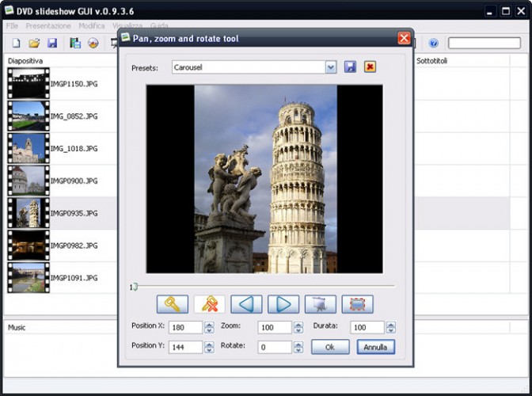Click the Position Y spinner arrows

[x=209, y=347]
